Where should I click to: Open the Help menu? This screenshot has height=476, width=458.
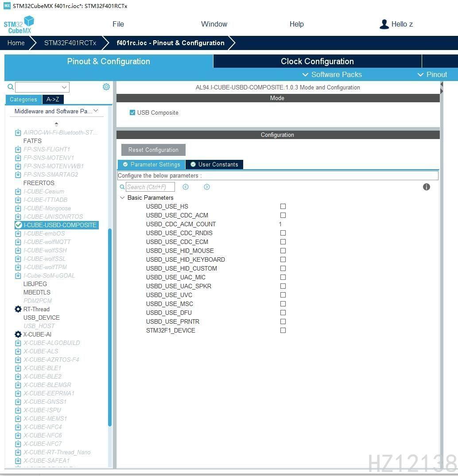tap(297, 24)
